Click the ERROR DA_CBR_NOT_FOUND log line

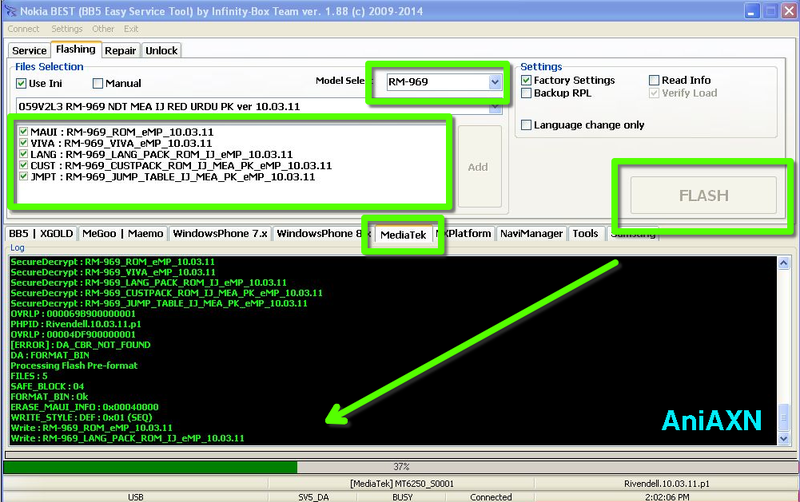pyautogui.click(x=81, y=345)
